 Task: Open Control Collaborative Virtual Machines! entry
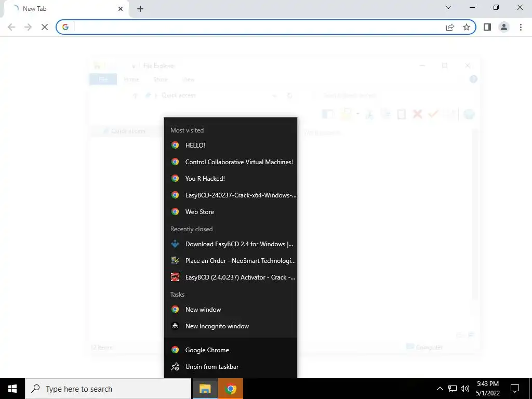230,162
